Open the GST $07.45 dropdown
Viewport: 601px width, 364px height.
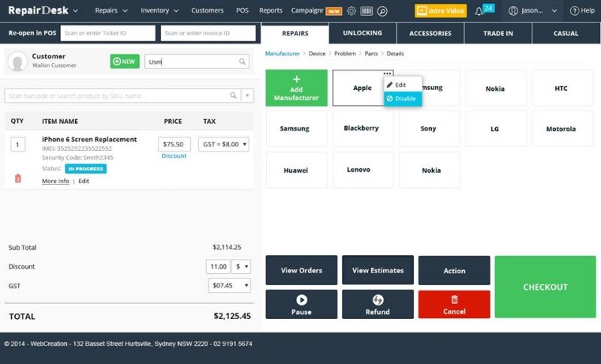click(x=230, y=285)
